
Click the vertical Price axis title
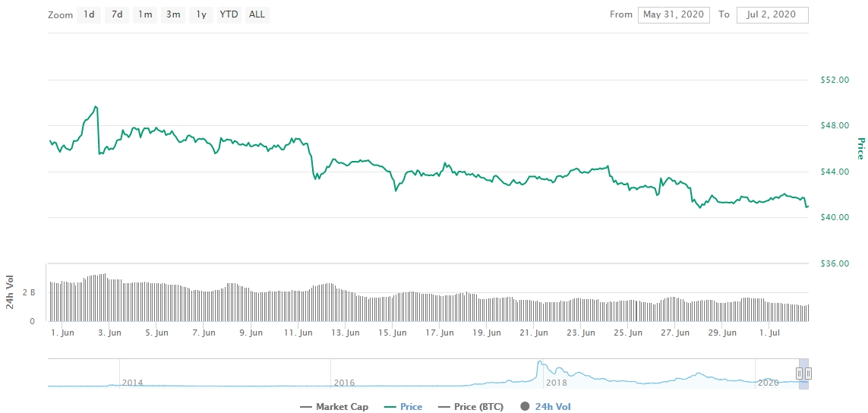tap(860, 148)
